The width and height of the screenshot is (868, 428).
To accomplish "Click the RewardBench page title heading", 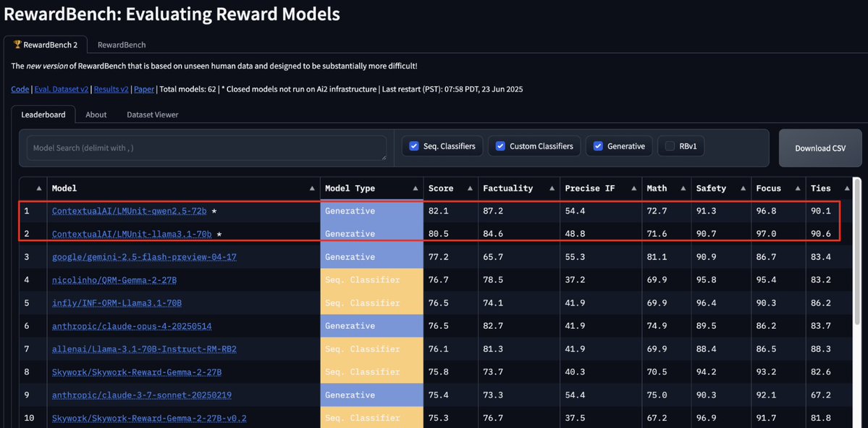I will [x=172, y=14].
